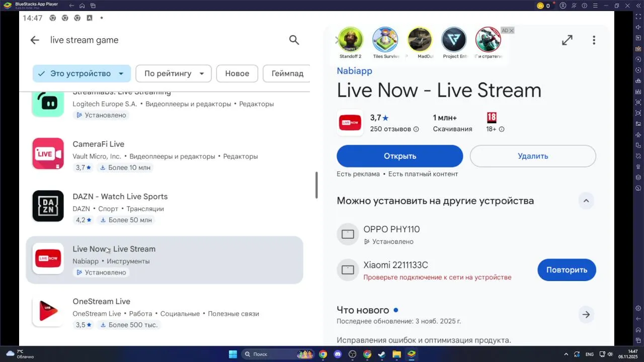Click Повторить for Xiaomi device
The height and width of the screenshot is (362, 644).
tap(567, 270)
